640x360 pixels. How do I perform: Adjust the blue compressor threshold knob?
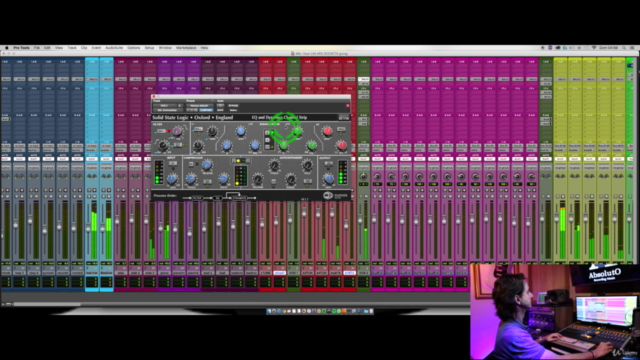191,179
